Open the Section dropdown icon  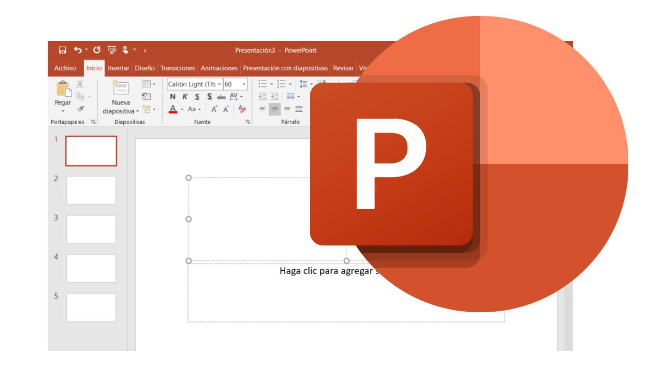[x=148, y=109]
